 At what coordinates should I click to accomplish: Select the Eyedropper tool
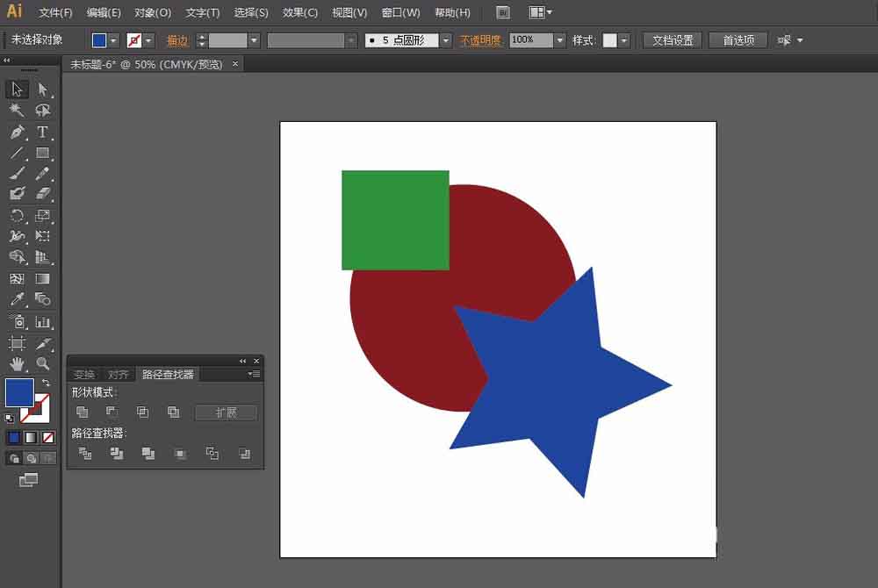tap(17, 299)
